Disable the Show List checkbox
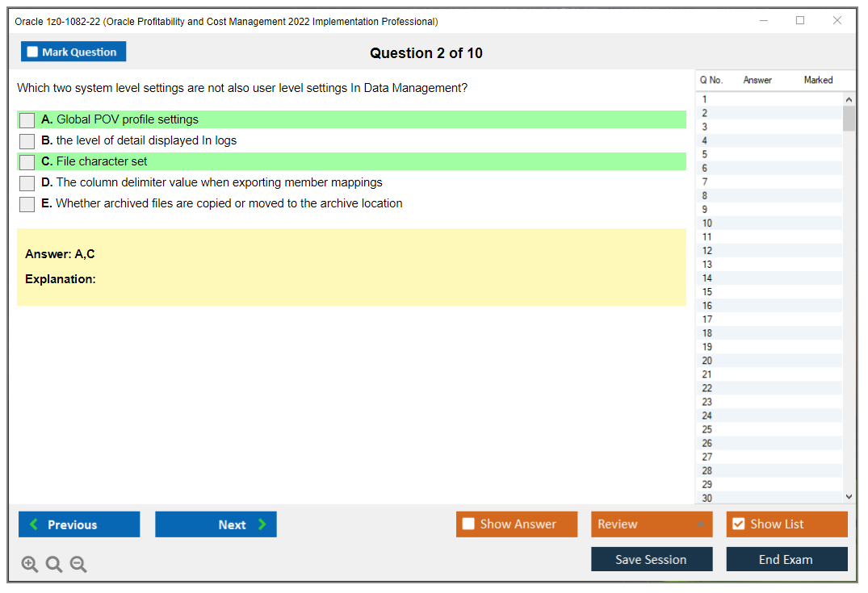Viewport: 868px width, 593px height. click(738, 524)
